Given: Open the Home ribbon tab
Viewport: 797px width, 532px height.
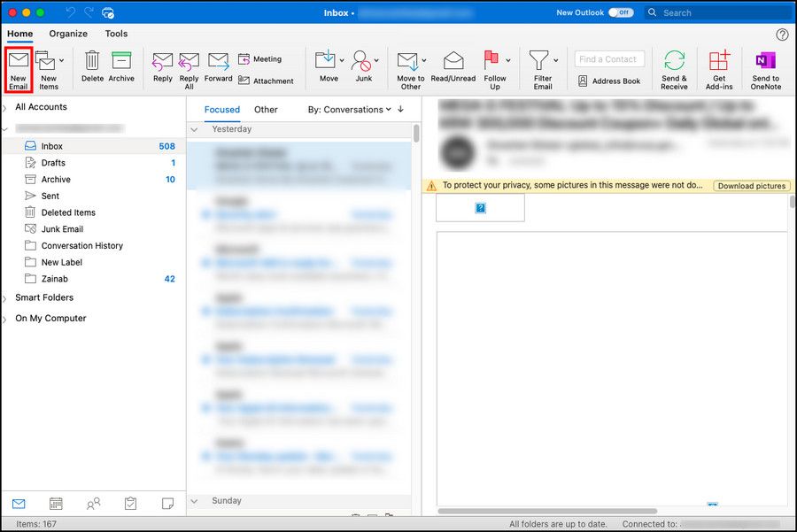Looking at the screenshot, I should 19,34.
